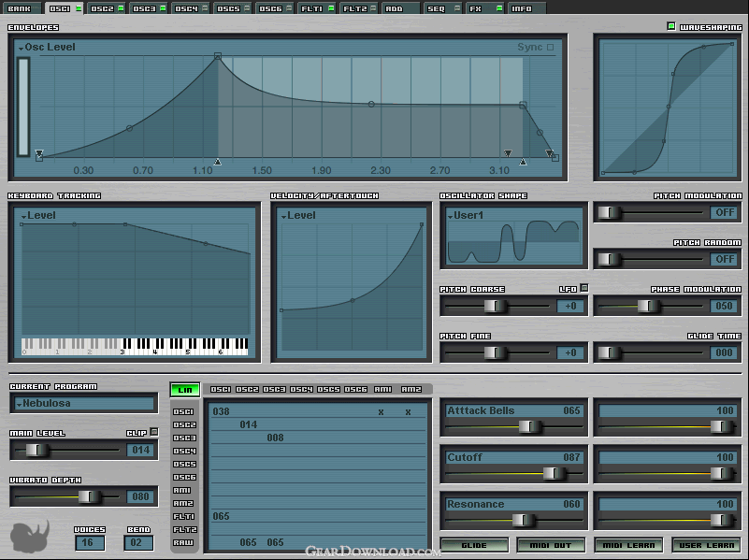
Task: Click the waveshaping curve display
Action: 667,108
